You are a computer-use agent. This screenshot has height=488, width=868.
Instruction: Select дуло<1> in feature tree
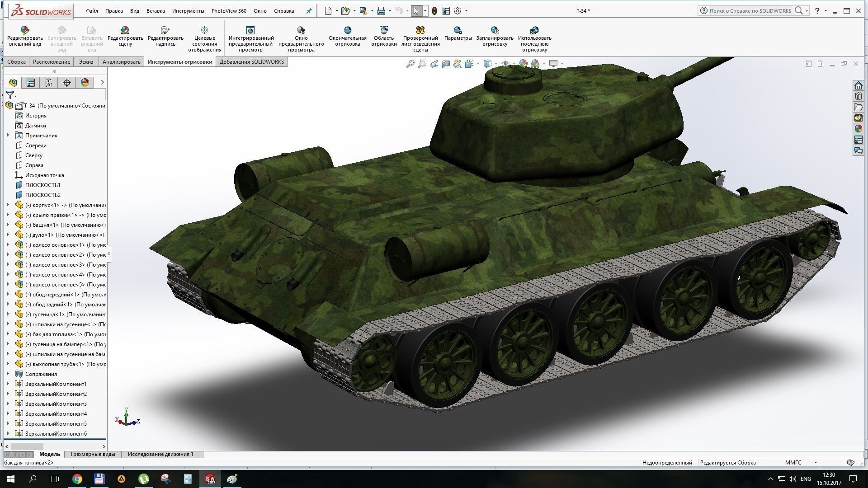tap(61, 235)
